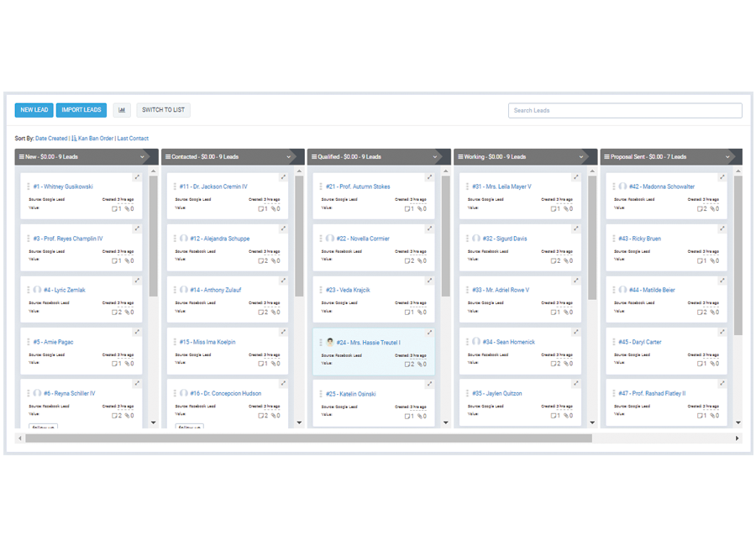Click attachment icon on #31 Mrs. Leila Mayer V

(x=567, y=209)
